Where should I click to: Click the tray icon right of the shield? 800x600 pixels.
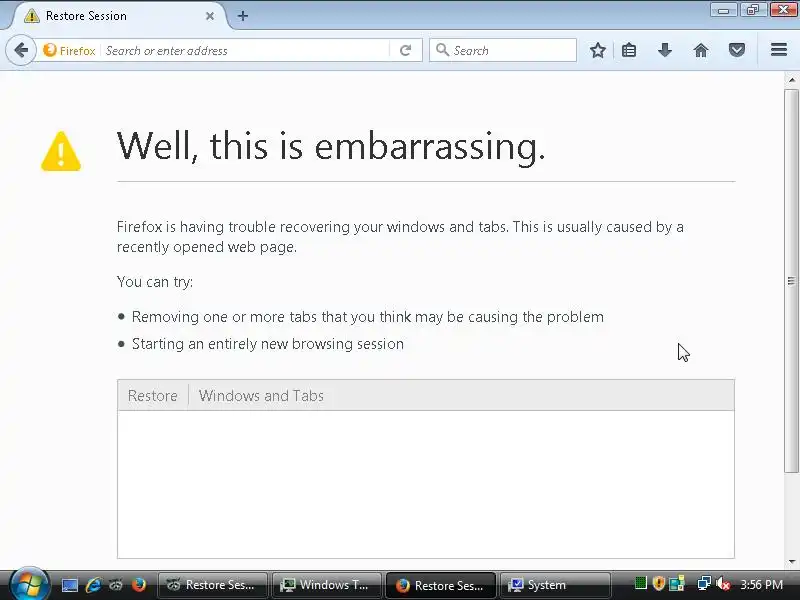[677, 583]
